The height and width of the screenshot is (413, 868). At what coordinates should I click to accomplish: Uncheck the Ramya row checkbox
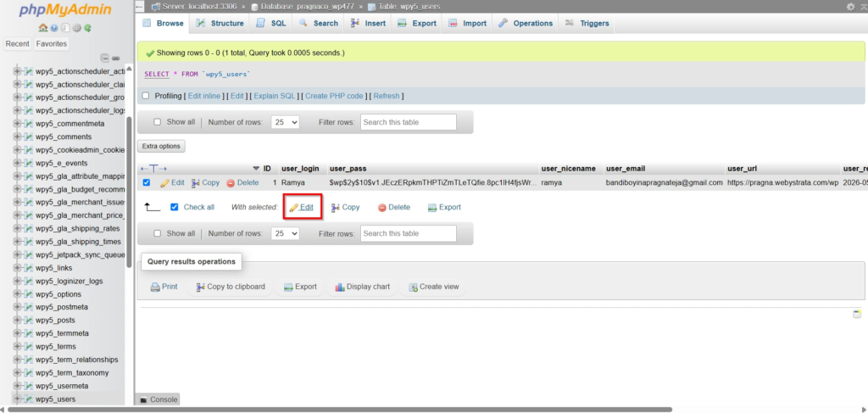pyautogui.click(x=147, y=182)
